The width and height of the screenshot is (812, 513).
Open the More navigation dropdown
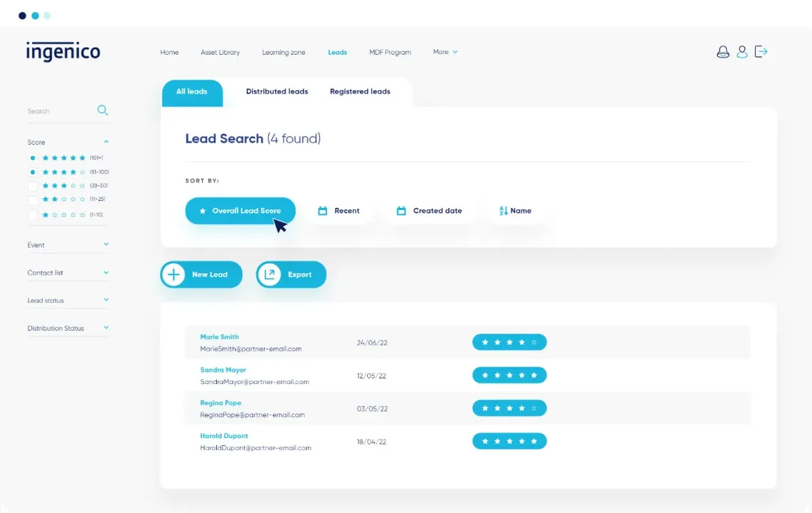(444, 51)
